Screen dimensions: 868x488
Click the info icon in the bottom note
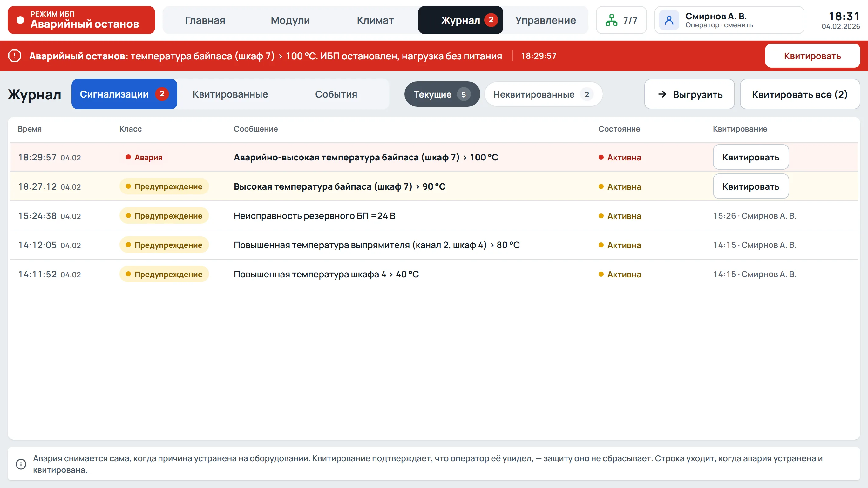pyautogui.click(x=21, y=464)
